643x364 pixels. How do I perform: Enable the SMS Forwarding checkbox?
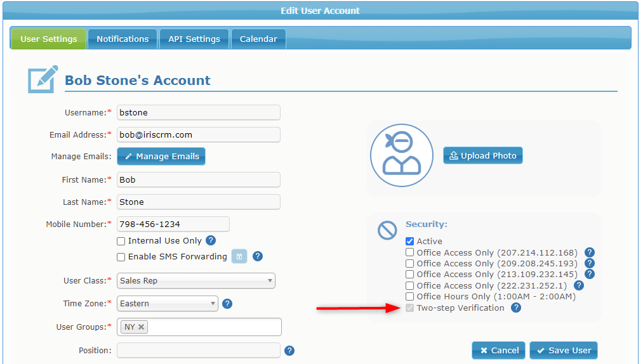click(121, 257)
